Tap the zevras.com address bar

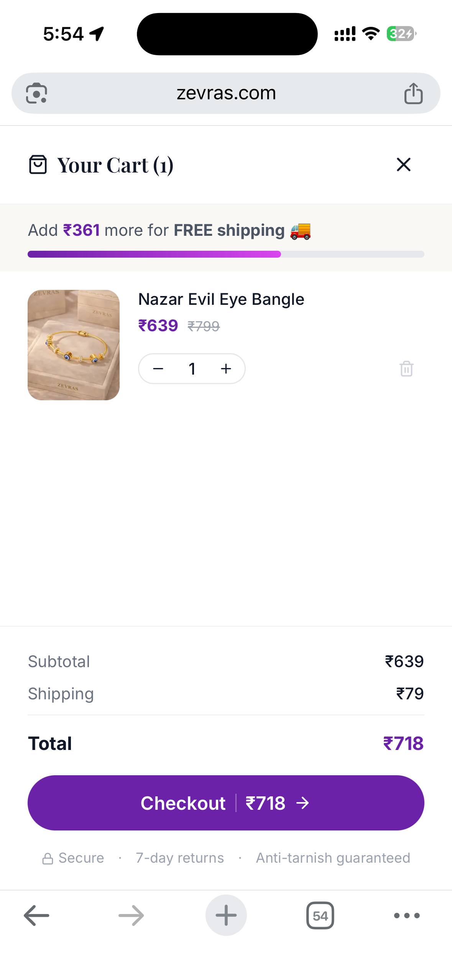[226, 93]
